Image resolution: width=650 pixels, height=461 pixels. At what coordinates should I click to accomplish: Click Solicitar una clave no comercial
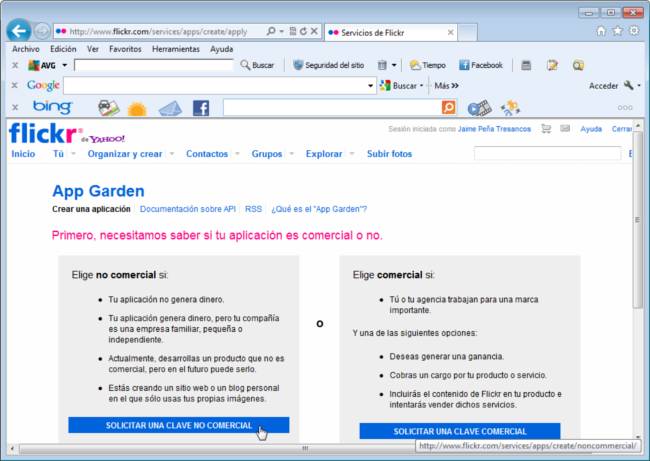179,425
